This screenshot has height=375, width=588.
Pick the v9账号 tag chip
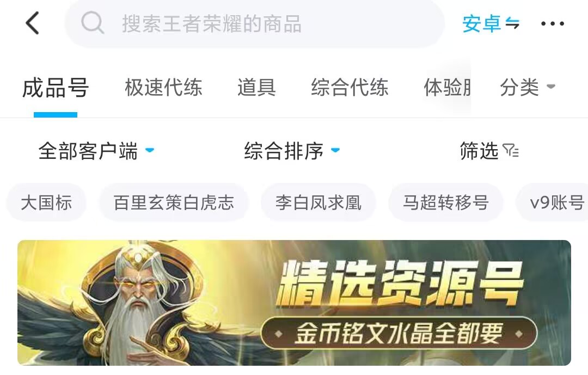pyautogui.click(x=552, y=202)
